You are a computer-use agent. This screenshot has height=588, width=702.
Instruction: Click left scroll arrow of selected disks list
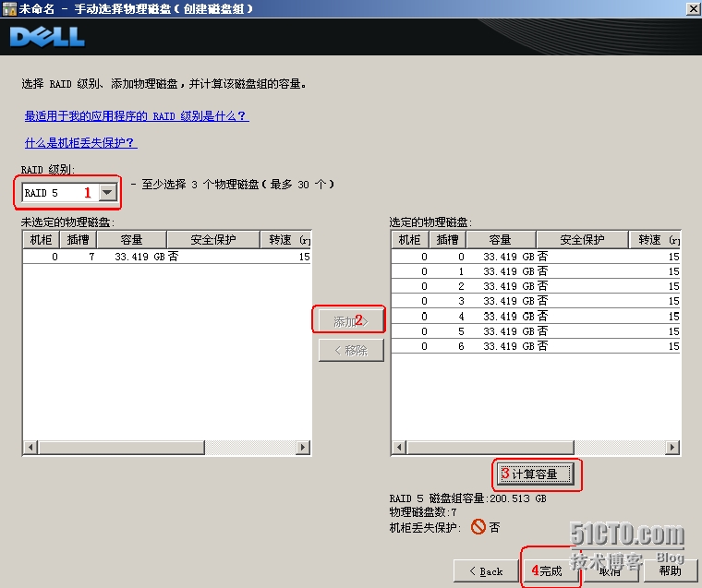(x=399, y=447)
